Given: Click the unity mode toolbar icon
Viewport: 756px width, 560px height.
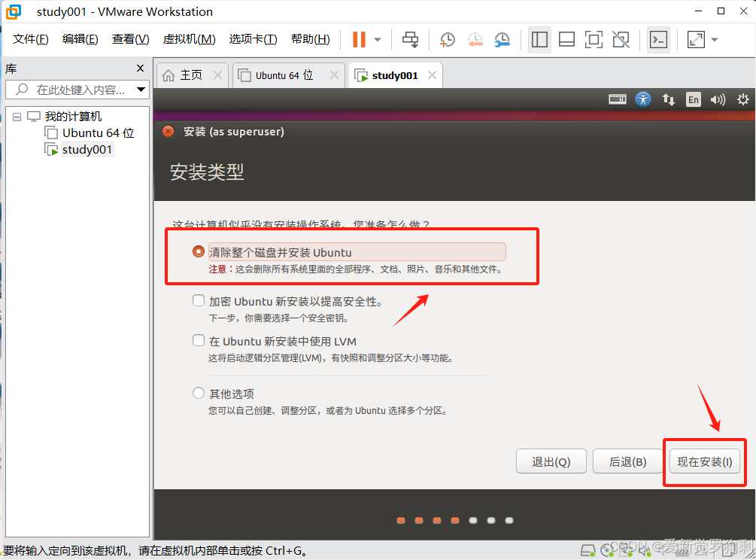Looking at the screenshot, I should [x=621, y=40].
